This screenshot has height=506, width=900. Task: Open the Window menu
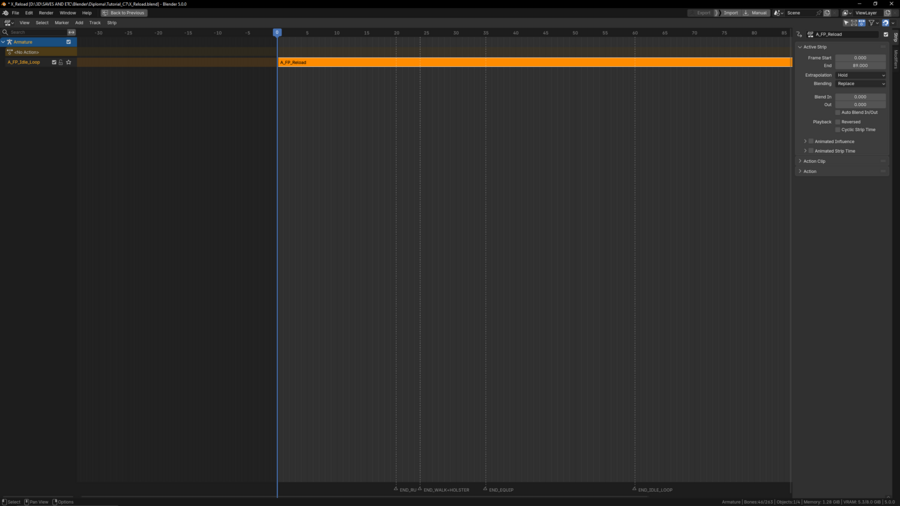(68, 13)
